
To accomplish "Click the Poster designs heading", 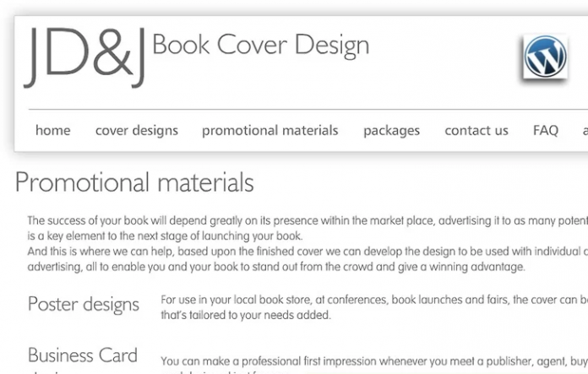I will 84,305.
